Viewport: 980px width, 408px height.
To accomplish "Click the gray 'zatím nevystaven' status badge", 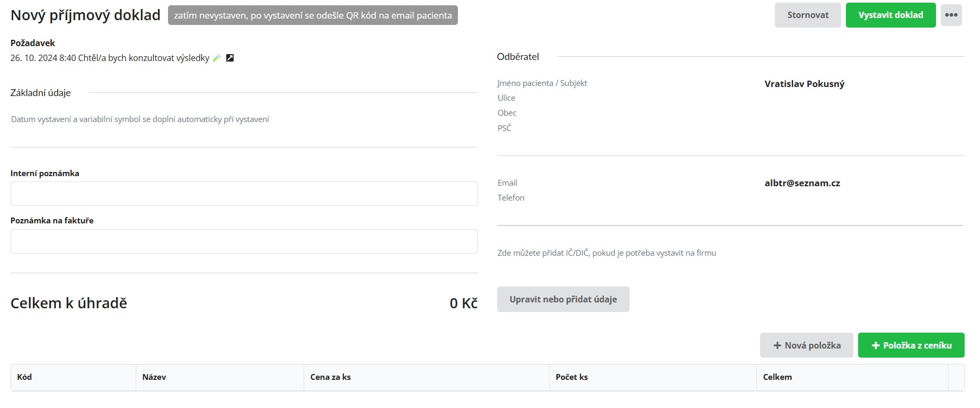I will point(313,15).
